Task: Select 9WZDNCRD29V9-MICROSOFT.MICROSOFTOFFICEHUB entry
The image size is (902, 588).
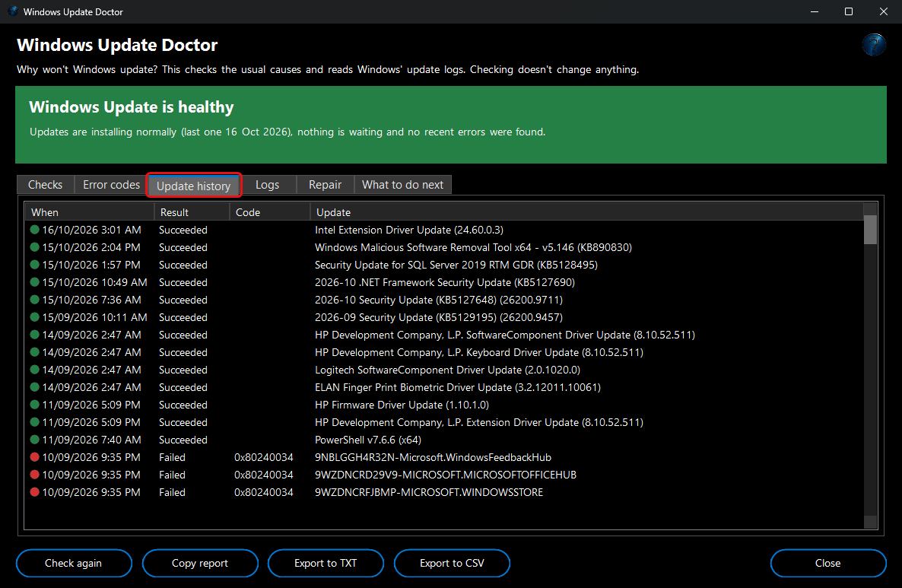Action: (x=445, y=475)
